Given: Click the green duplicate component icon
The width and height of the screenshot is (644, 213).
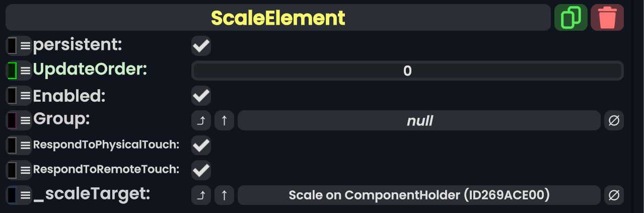Looking at the screenshot, I should (570, 18).
